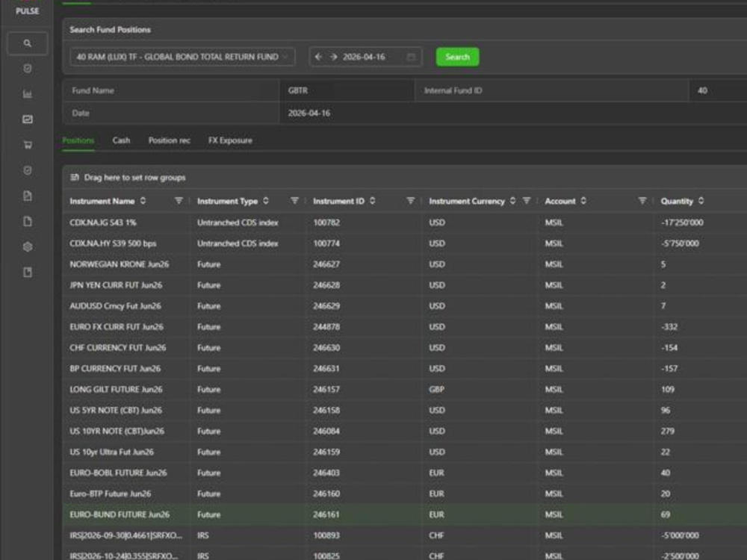Image resolution: width=747 pixels, height=560 pixels.
Task: Sort by Instrument Name arrows
Action: point(143,201)
